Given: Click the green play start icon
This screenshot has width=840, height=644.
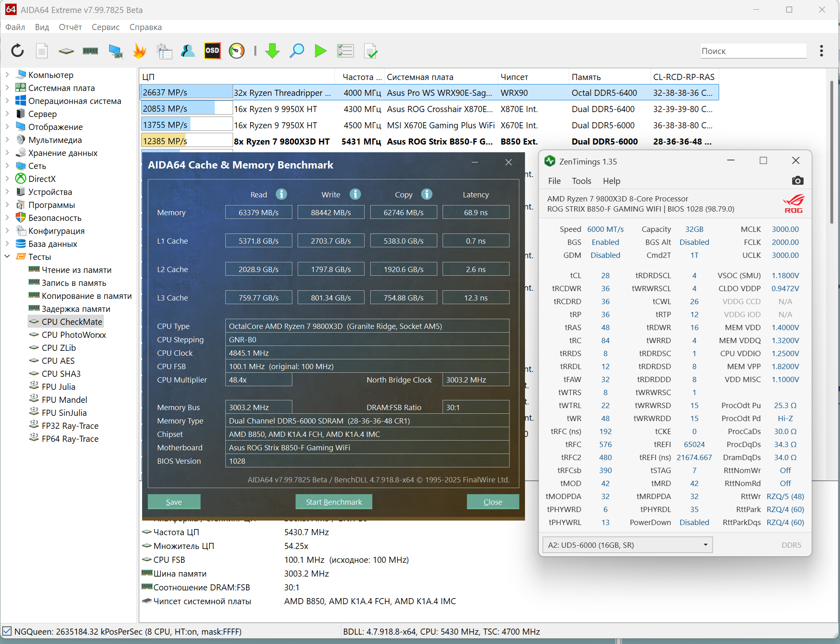Looking at the screenshot, I should [x=320, y=51].
